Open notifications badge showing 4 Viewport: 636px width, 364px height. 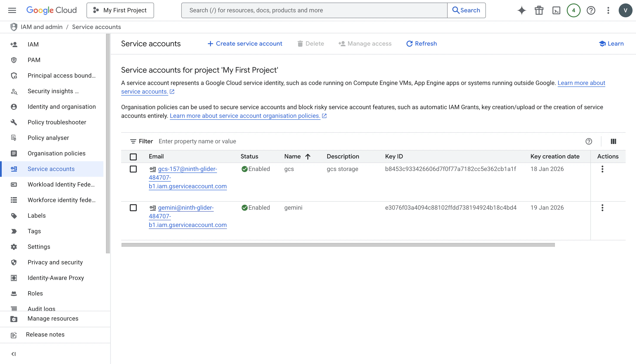(x=573, y=10)
